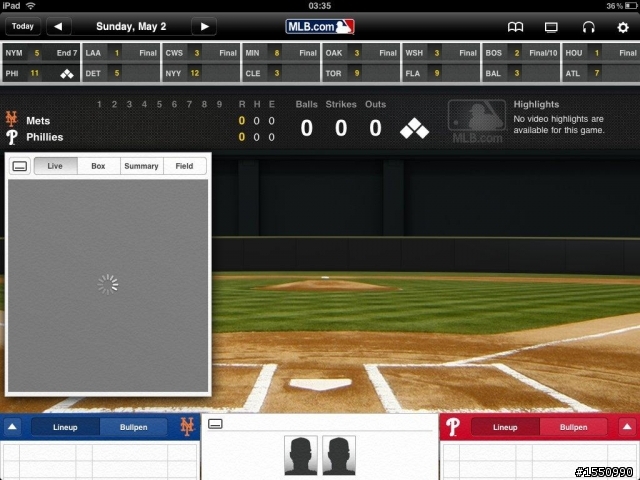The image size is (640, 480).
Task: Tap the Phillies team name
Action: click(x=44, y=137)
